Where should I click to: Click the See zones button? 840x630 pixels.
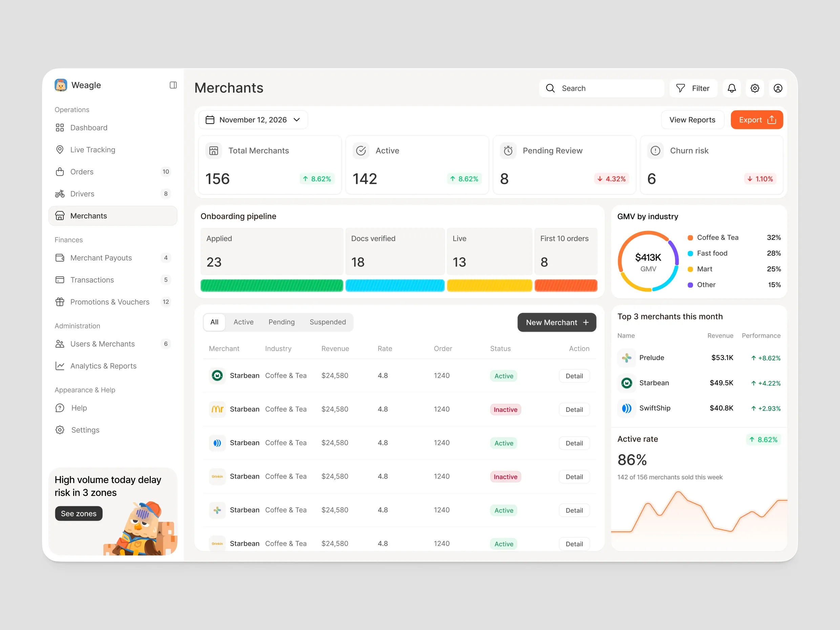[x=79, y=514]
